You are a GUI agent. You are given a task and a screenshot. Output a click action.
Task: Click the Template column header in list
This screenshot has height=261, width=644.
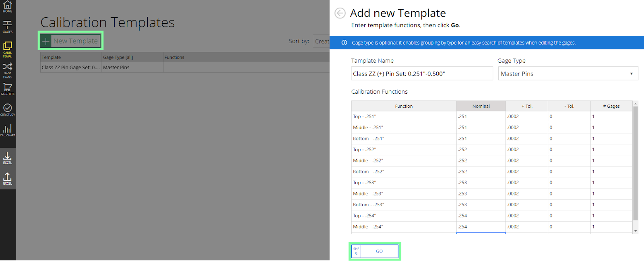(x=71, y=57)
